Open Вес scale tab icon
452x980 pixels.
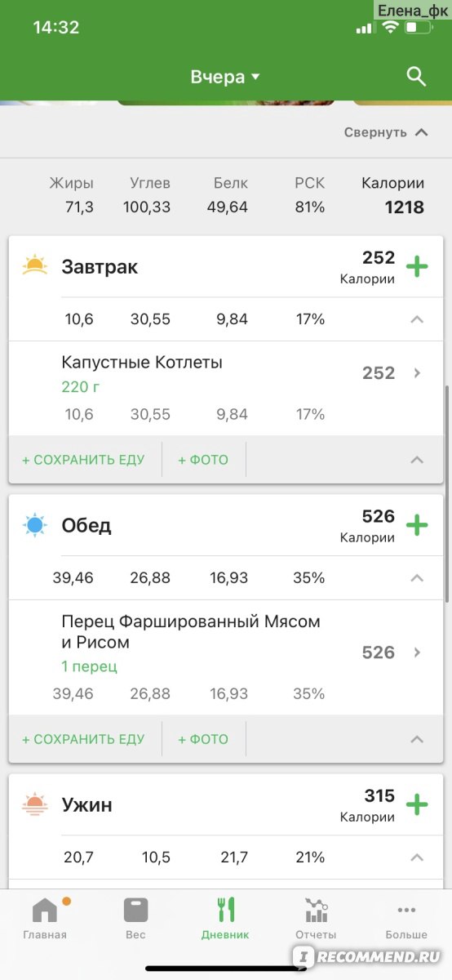tap(135, 910)
